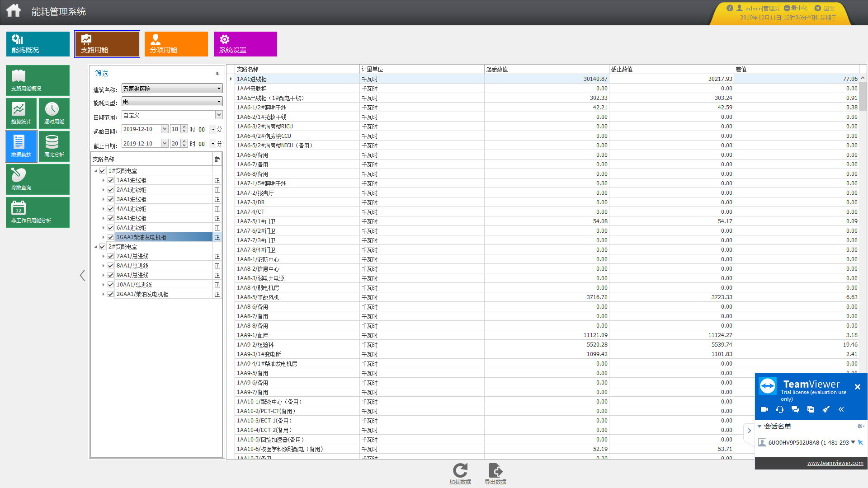Open the www.teamviewer.com link
The image size is (868, 488).
[835, 463]
